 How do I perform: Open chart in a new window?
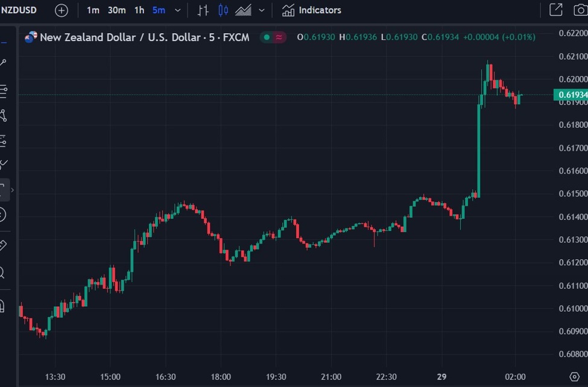[555, 10]
